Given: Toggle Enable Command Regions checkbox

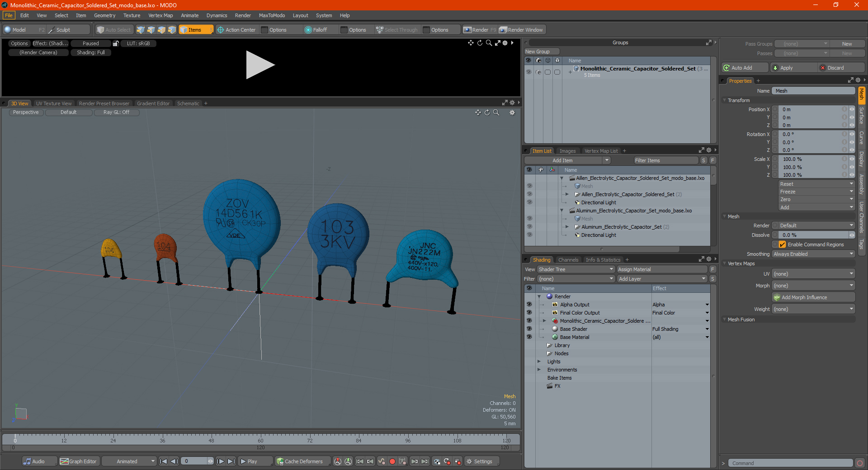Looking at the screenshot, I should coord(782,244).
